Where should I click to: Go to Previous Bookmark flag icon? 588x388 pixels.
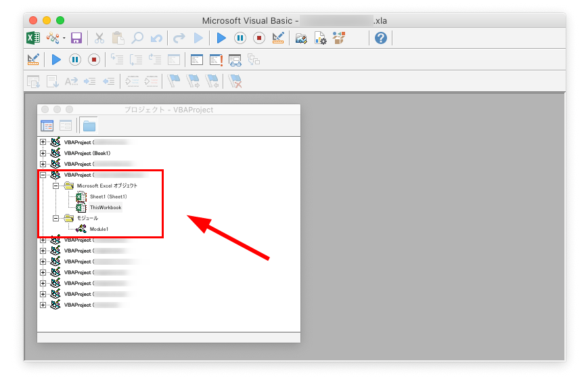(212, 81)
